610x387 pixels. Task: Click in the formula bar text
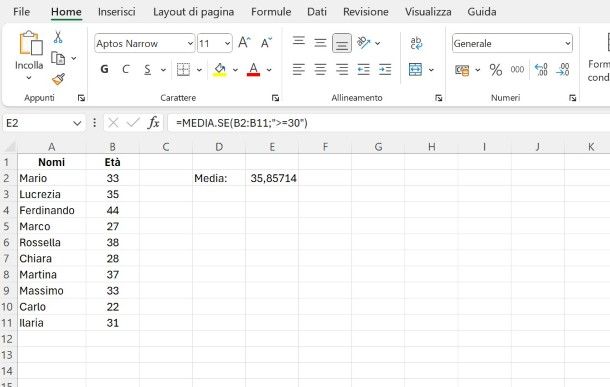click(242, 123)
